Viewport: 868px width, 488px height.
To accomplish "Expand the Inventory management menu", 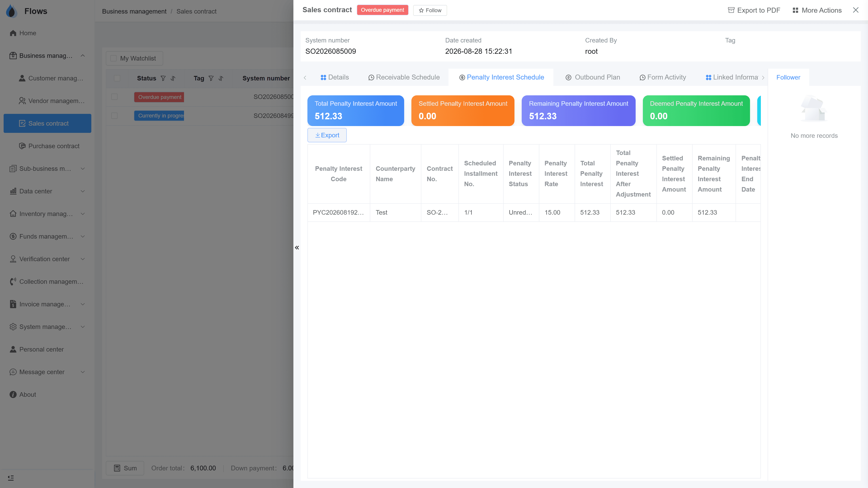I will tap(83, 213).
